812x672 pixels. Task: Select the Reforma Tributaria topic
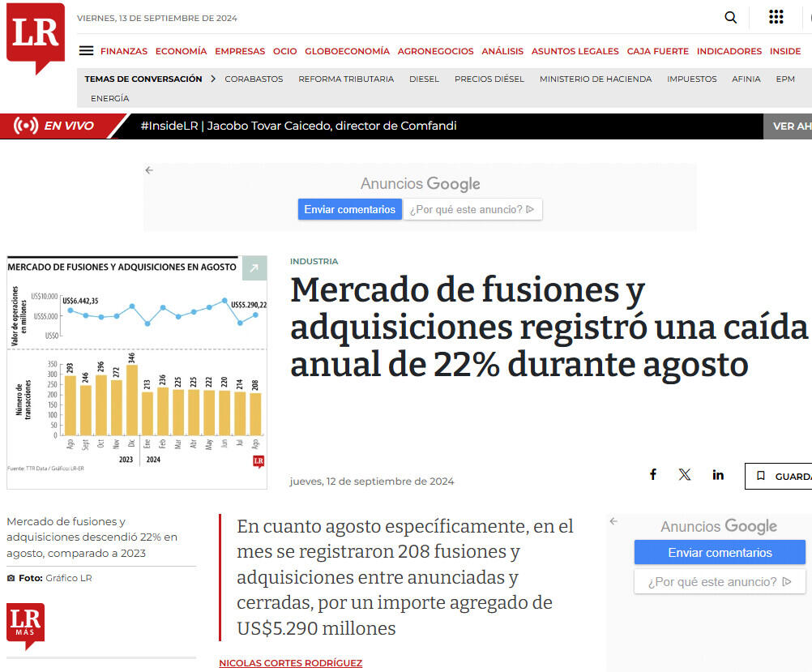point(346,79)
